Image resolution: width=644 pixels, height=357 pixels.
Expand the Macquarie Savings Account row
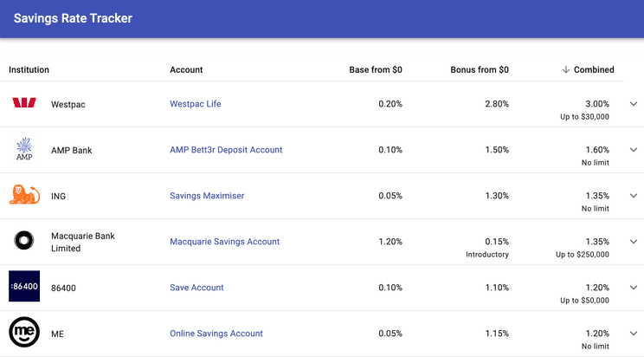coord(634,242)
